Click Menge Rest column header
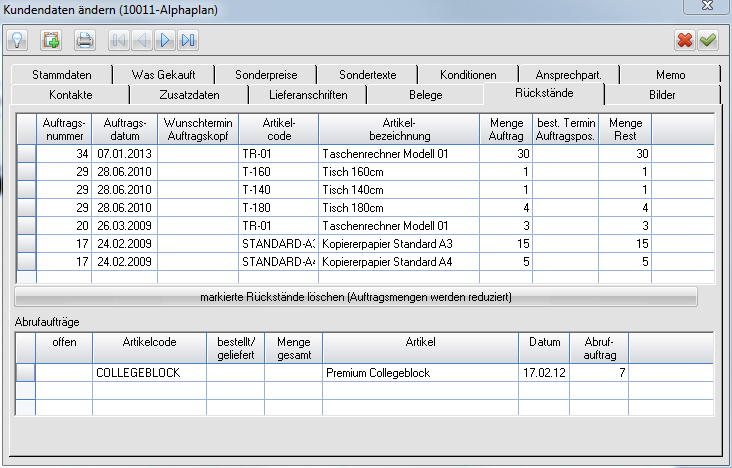The width and height of the screenshot is (732, 468). [x=626, y=129]
